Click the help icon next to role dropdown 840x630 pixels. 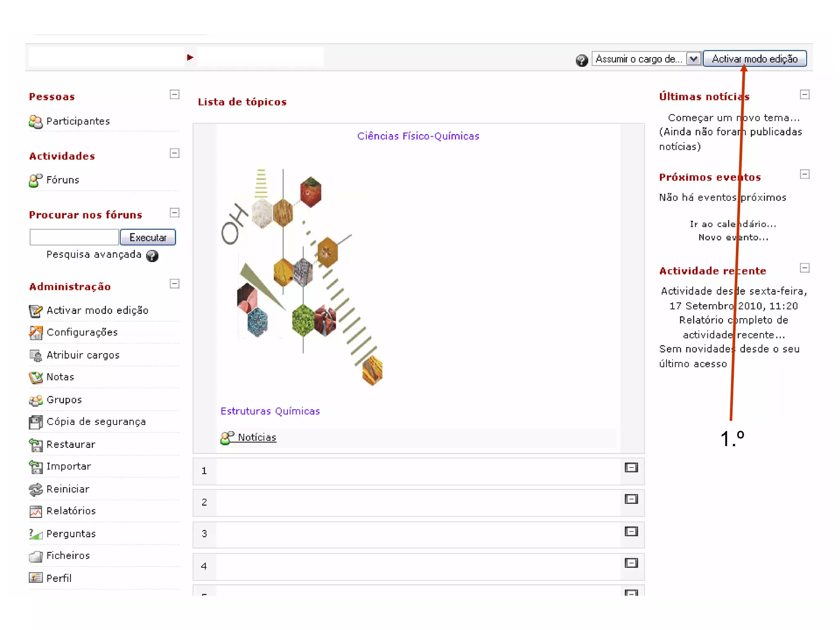tap(582, 60)
